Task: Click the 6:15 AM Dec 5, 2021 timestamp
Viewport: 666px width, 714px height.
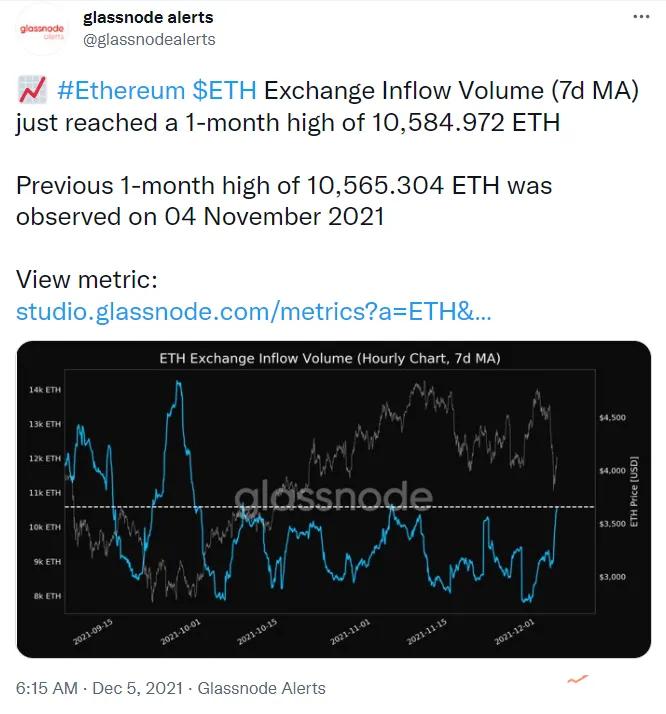Action: click(x=99, y=688)
